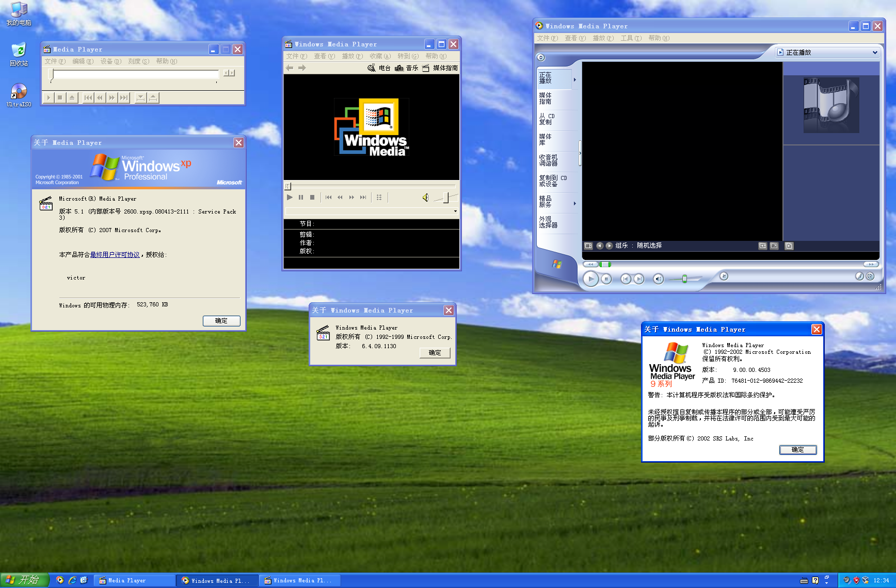Click Rewind in Media Player 6.4
896x588 pixels.
click(340, 198)
